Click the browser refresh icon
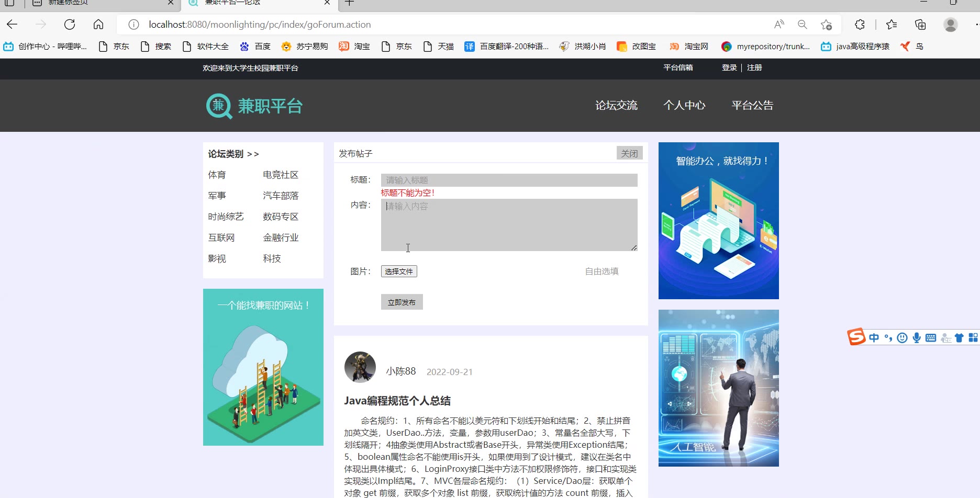 point(70,25)
